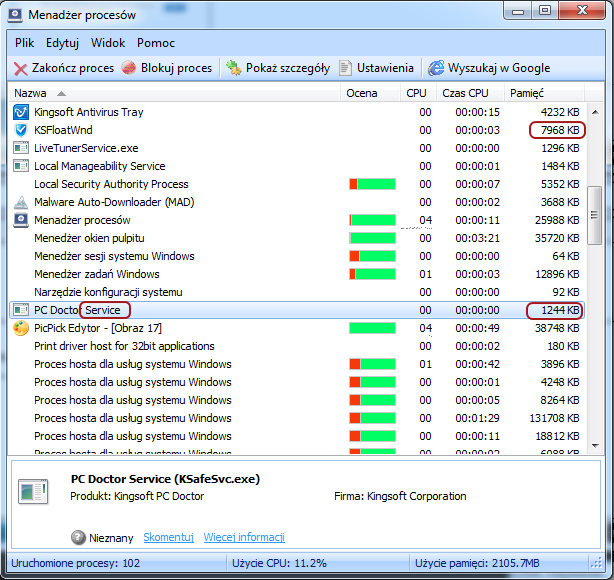Open the Skomentuj link
The height and width of the screenshot is (580, 614).
point(168,537)
